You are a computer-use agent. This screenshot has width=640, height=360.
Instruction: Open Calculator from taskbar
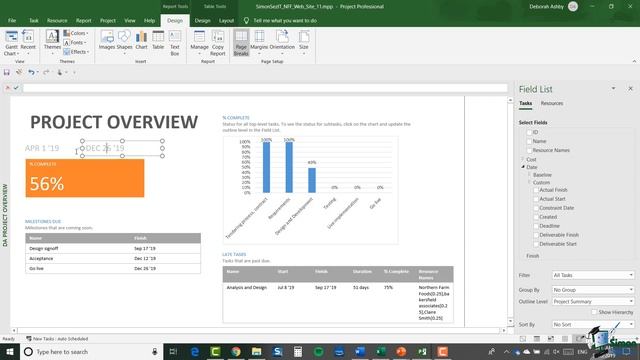pos(298,351)
